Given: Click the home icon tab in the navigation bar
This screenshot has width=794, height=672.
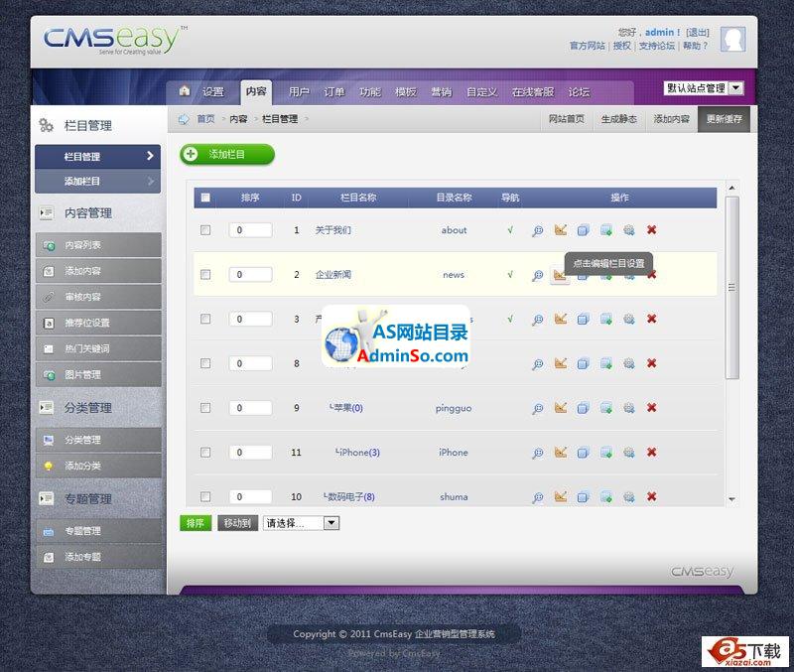Looking at the screenshot, I should 185,91.
